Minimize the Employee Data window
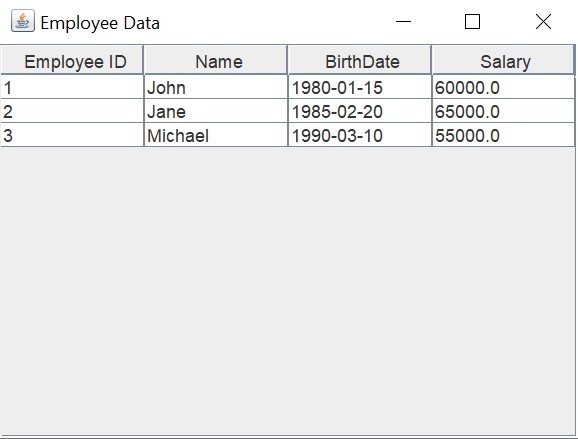The width and height of the screenshot is (578, 439). (403, 21)
